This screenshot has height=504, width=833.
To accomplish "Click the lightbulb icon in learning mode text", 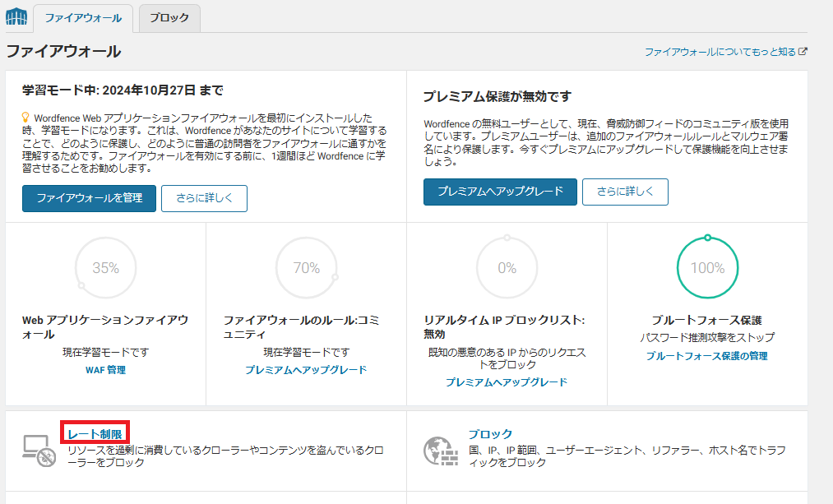I will pyautogui.click(x=25, y=118).
